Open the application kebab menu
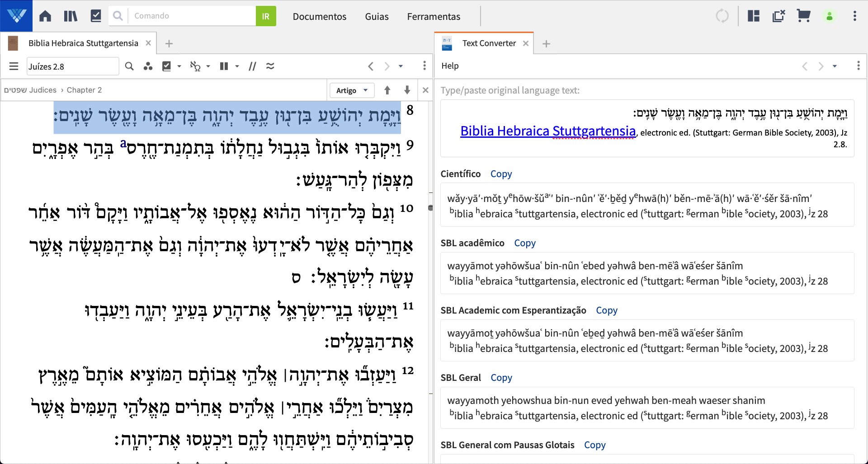 (x=854, y=16)
